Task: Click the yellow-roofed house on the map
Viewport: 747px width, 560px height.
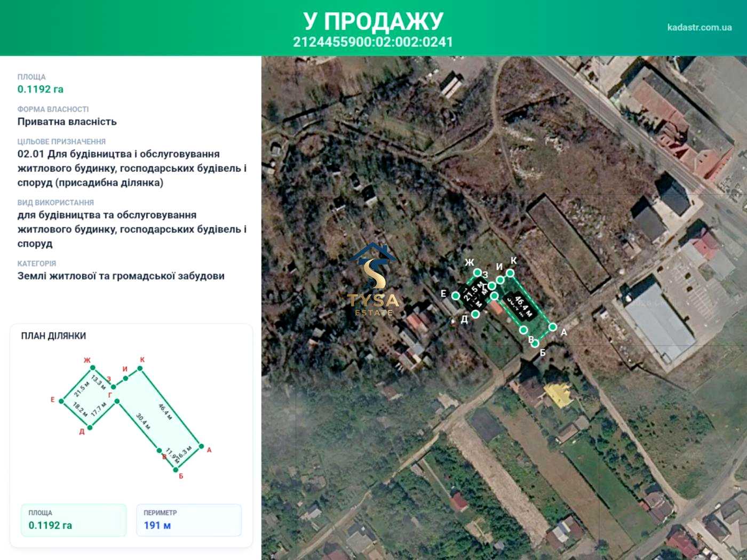Action: pos(558,395)
